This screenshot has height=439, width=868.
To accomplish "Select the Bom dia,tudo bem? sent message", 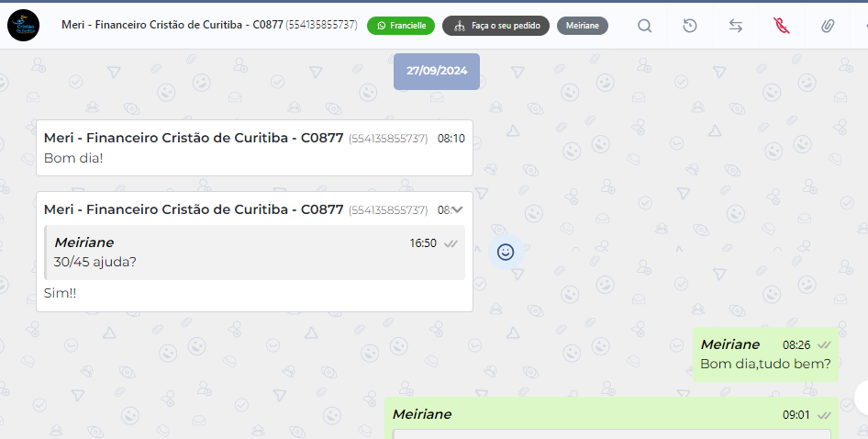I will click(x=765, y=355).
